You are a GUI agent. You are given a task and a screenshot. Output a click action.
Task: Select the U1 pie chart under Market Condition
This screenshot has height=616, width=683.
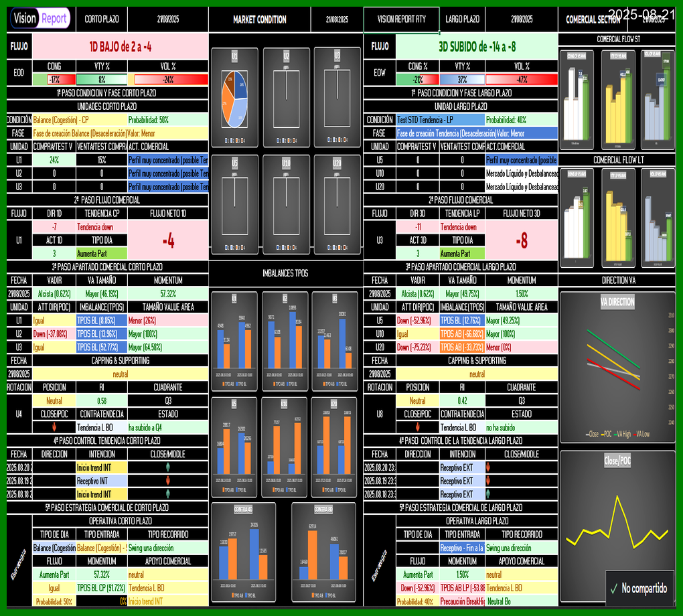click(x=235, y=98)
